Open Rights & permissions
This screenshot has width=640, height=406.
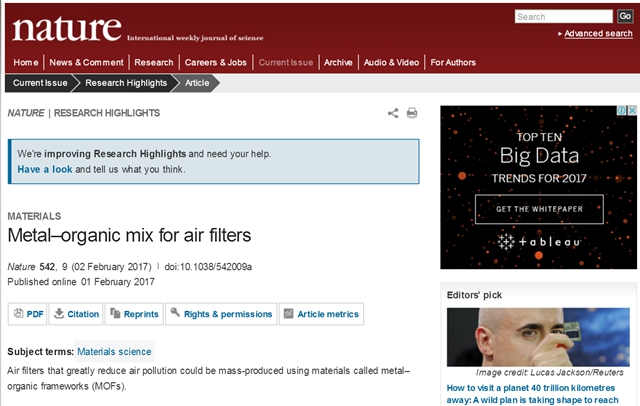pyautogui.click(x=221, y=314)
